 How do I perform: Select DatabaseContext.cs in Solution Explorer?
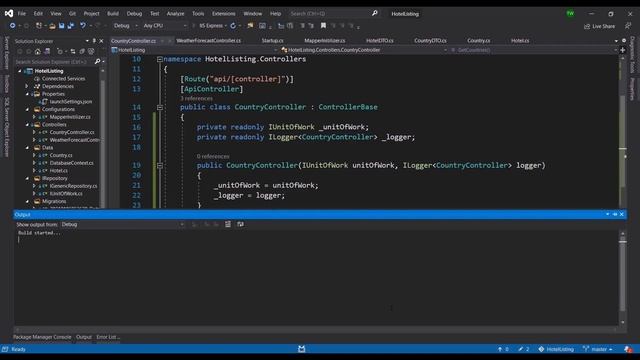pos(71,163)
